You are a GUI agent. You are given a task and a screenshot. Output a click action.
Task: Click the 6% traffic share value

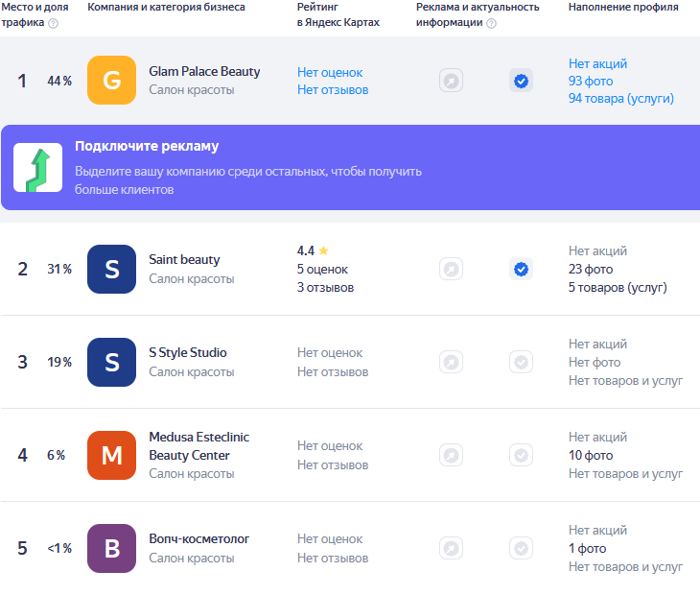coord(57,455)
